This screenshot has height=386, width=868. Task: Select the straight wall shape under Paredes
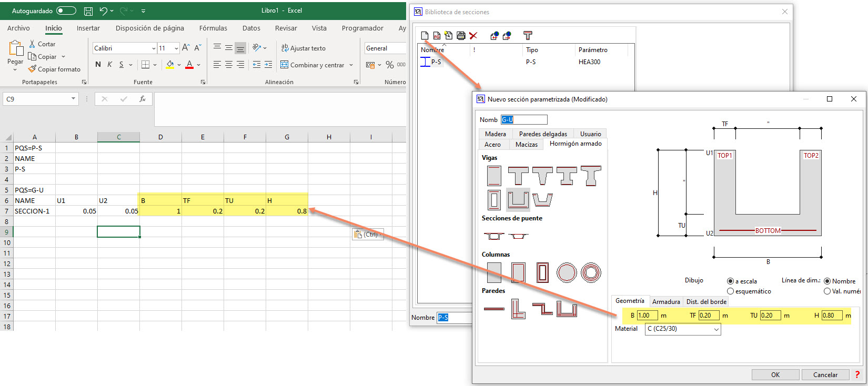click(x=494, y=309)
